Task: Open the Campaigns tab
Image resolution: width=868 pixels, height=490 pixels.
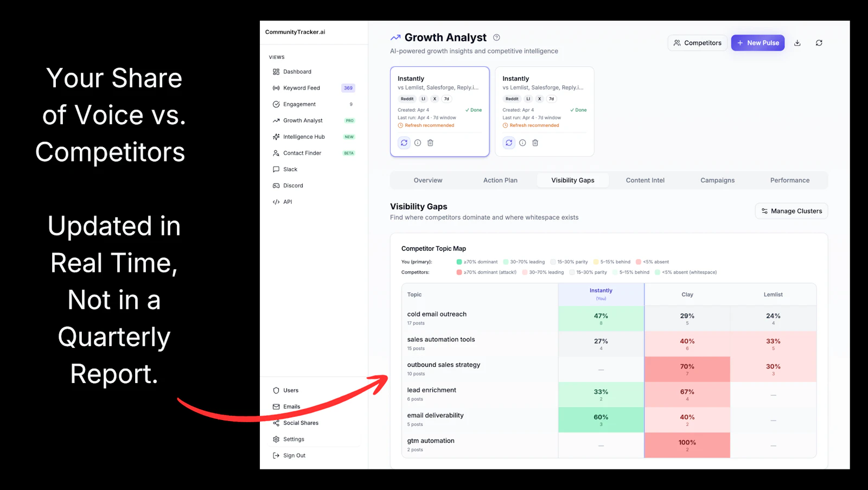Action: pos(717,180)
